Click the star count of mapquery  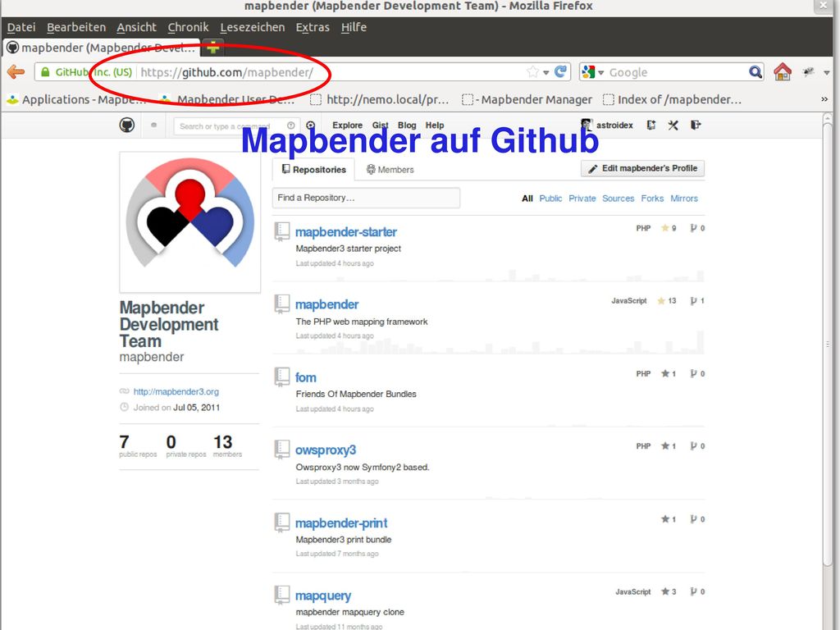[674, 592]
